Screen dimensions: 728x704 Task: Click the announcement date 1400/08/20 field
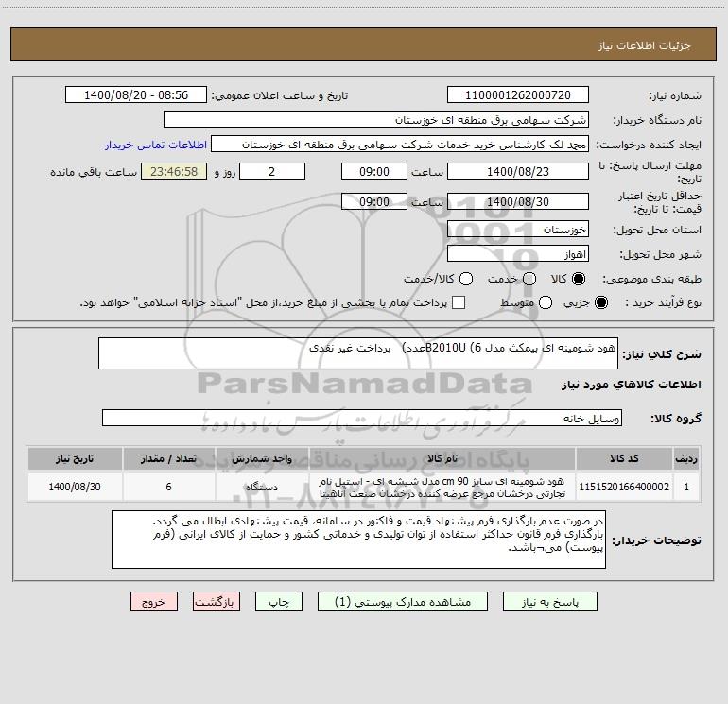(x=136, y=94)
